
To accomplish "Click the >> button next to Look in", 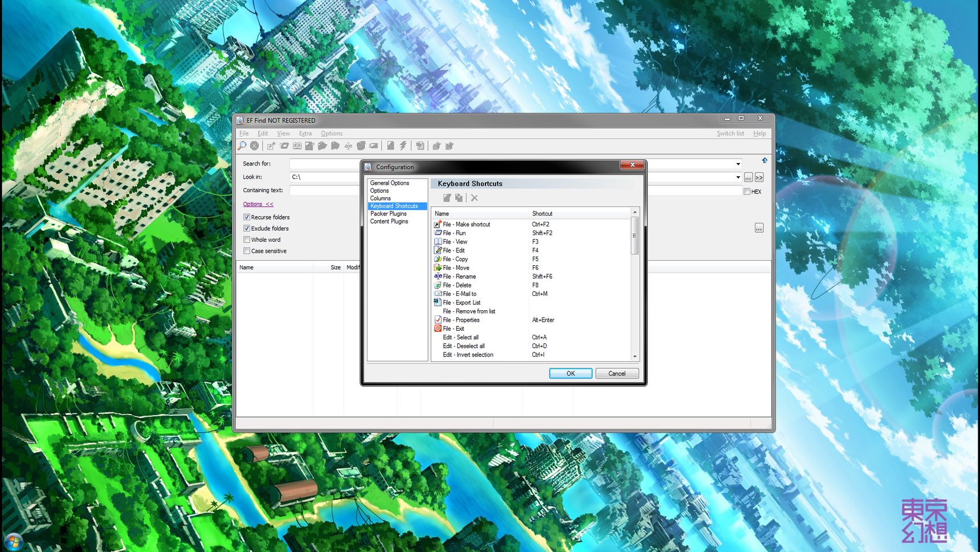I will pyautogui.click(x=759, y=177).
